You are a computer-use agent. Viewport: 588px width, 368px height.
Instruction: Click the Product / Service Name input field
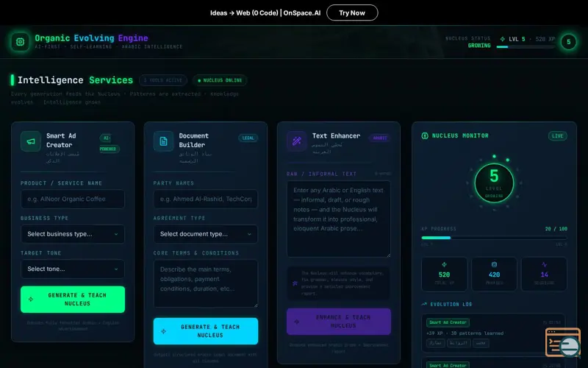pos(73,199)
